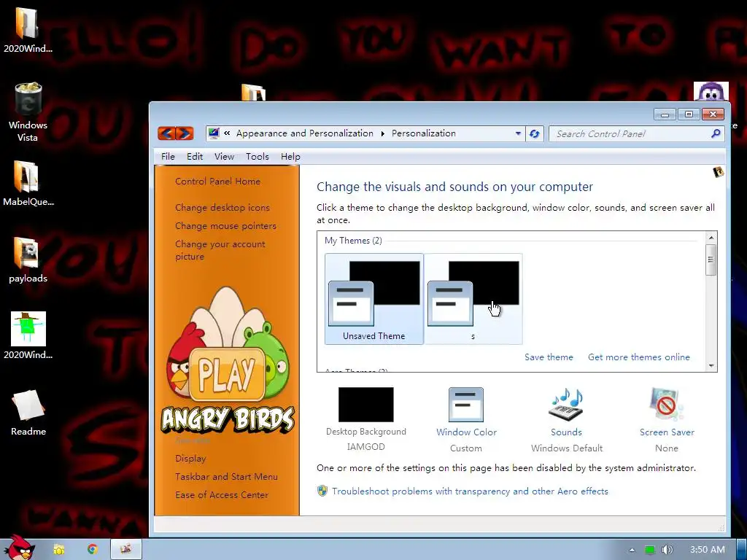Screen dimensions: 747x560
Task: Open the Tools menu
Action: tap(258, 157)
